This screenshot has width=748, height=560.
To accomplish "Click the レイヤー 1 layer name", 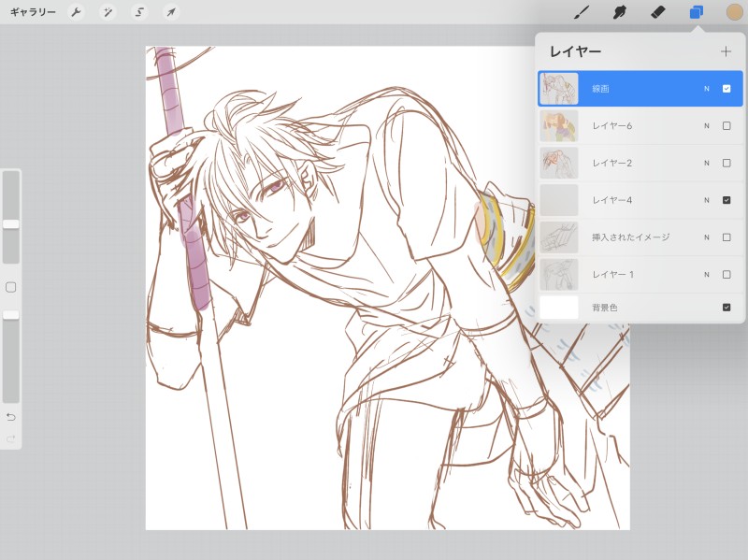I will click(x=613, y=274).
